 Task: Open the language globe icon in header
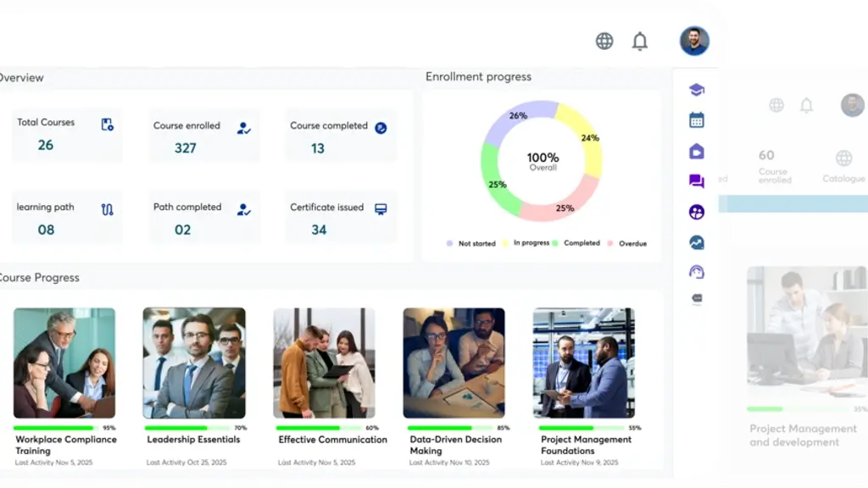(x=604, y=41)
